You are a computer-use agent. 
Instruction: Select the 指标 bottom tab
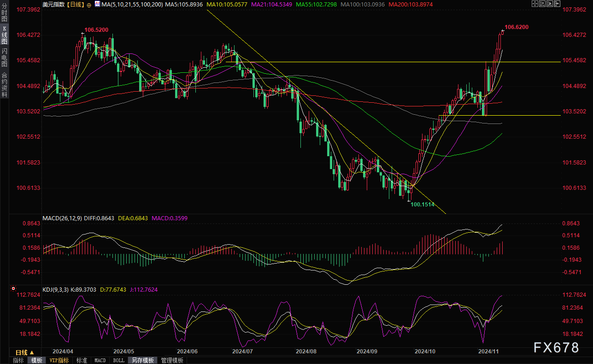[x=18, y=360]
